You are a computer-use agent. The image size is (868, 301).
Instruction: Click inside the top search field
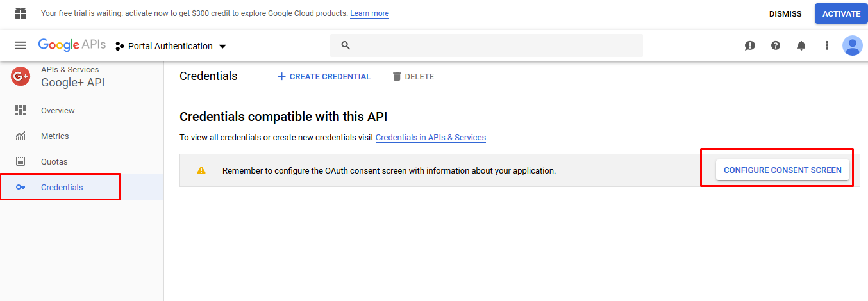click(487, 45)
